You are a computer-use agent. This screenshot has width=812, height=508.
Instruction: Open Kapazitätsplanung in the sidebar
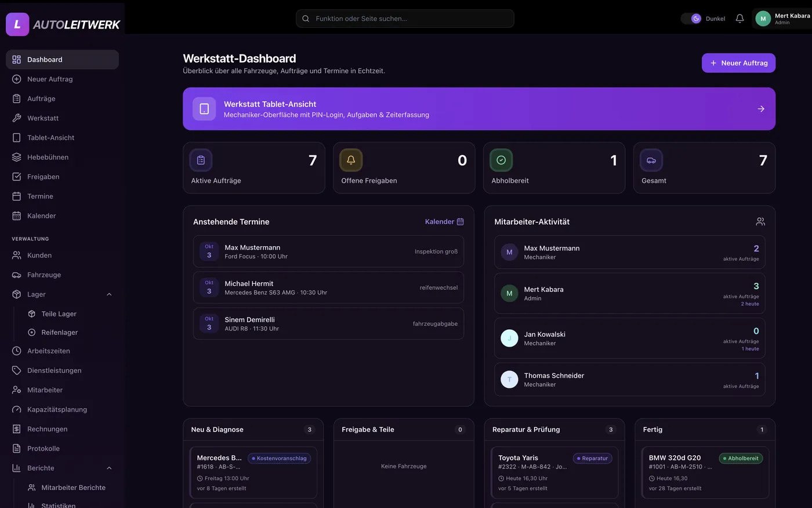pos(62,409)
